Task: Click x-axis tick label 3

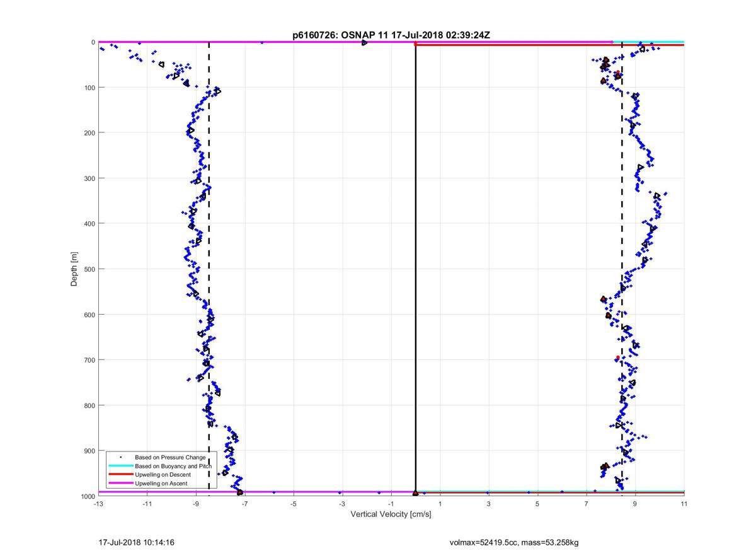Action: click(488, 503)
